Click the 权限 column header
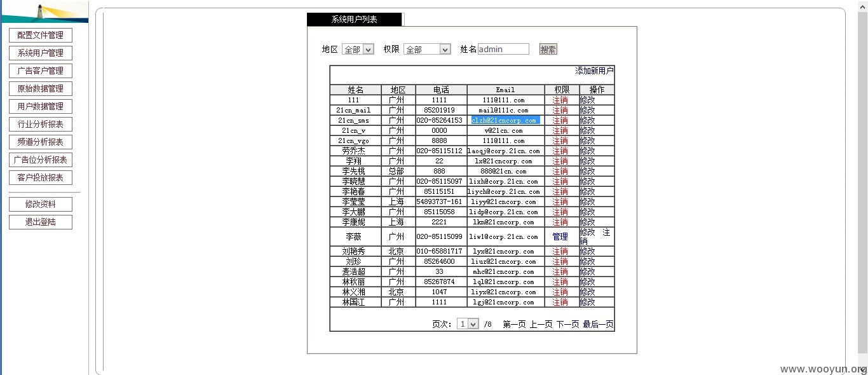The height and width of the screenshot is (375, 868). pyautogui.click(x=562, y=90)
